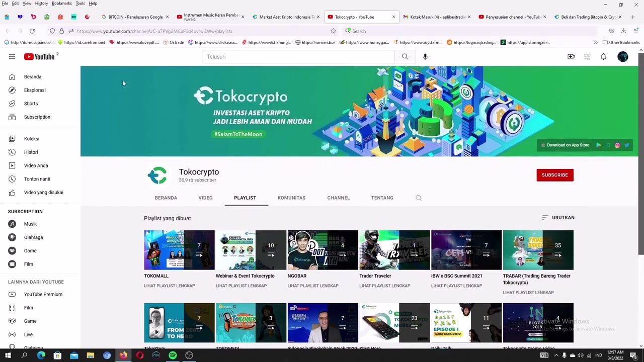Open TOKOMALL full playlist link
Screen dimensions: 644x362
pos(169,286)
